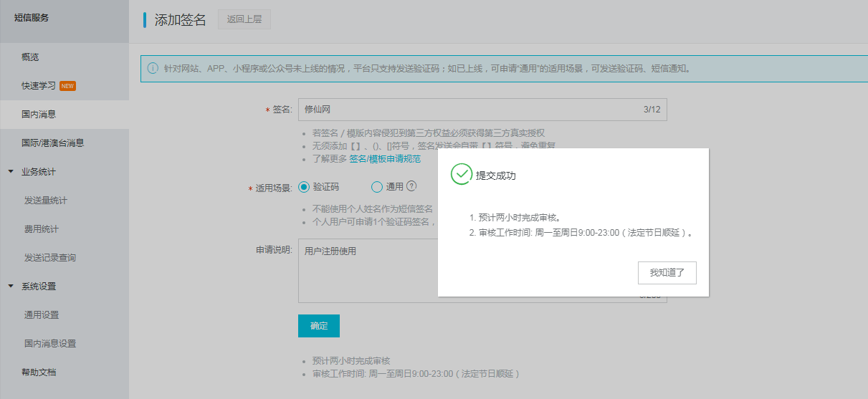The width and height of the screenshot is (868, 399).
Task: Select 国内消息 in the sidebar
Action: [x=65, y=114]
